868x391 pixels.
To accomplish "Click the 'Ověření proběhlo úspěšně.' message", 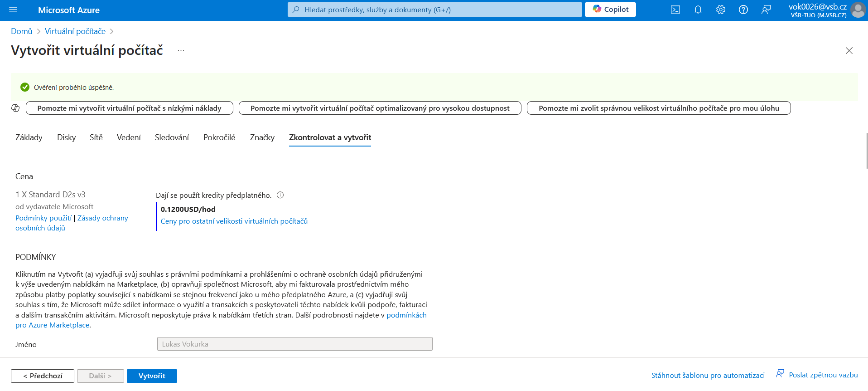I will pyautogui.click(x=74, y=88).
